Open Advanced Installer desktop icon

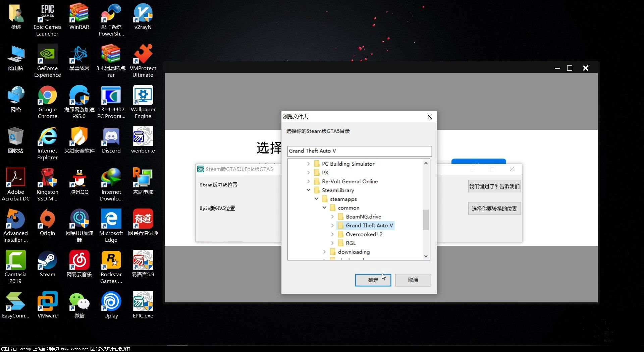[x=16, y=226]
